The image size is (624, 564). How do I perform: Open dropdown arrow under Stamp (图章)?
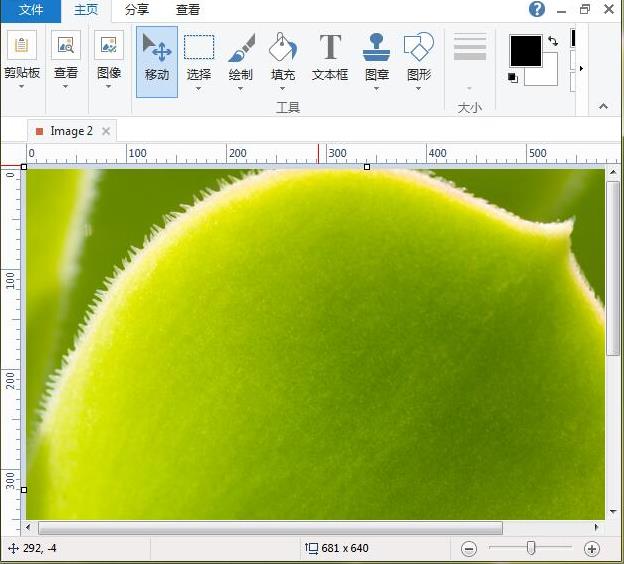pos(376,88)
